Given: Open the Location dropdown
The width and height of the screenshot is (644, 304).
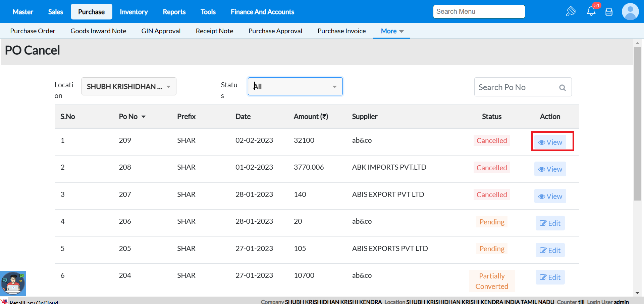Looking at the screenshot, I should [x=129, y=87].
